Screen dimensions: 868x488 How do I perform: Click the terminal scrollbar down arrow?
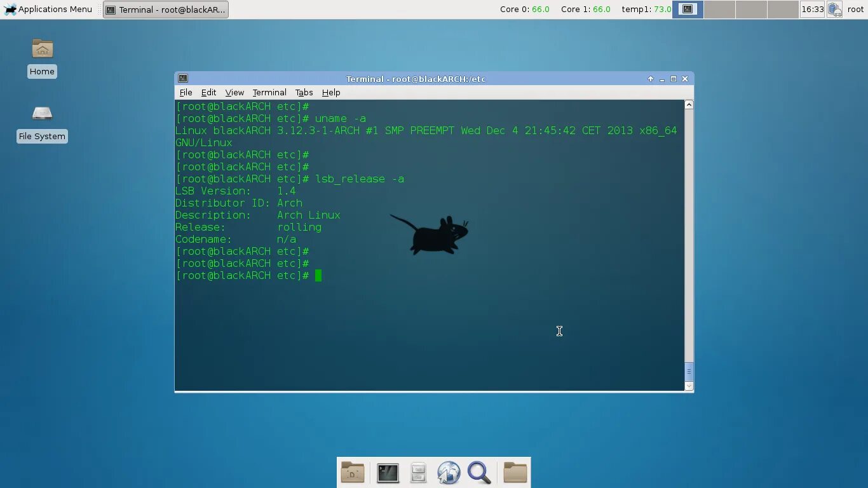689,386
